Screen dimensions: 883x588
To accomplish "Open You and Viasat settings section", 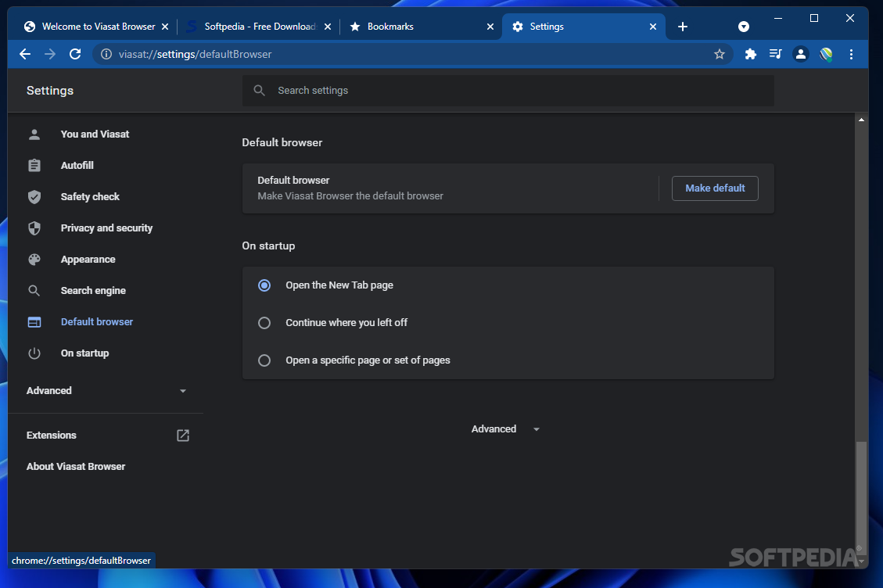I will [95, 134].
